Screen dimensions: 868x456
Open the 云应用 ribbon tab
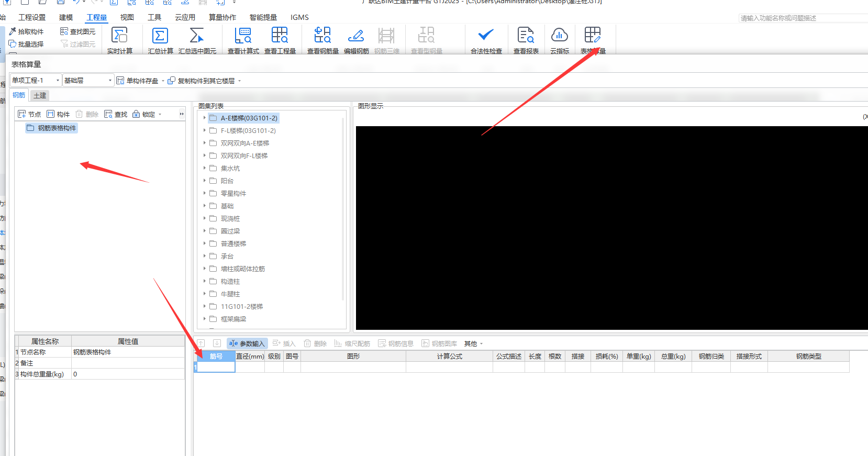(x=185, y=17)
